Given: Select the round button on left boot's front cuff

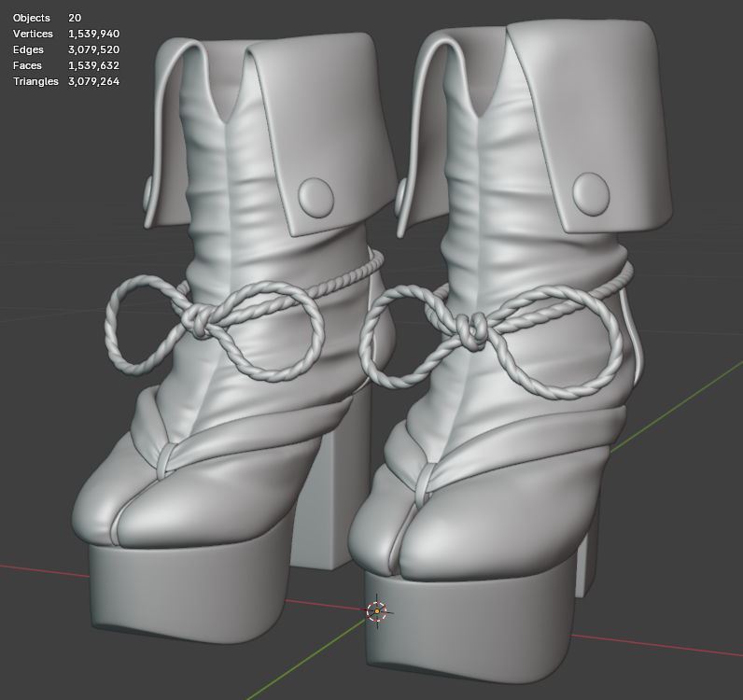Looking at the screenshot, I should (x=316, y=198).
